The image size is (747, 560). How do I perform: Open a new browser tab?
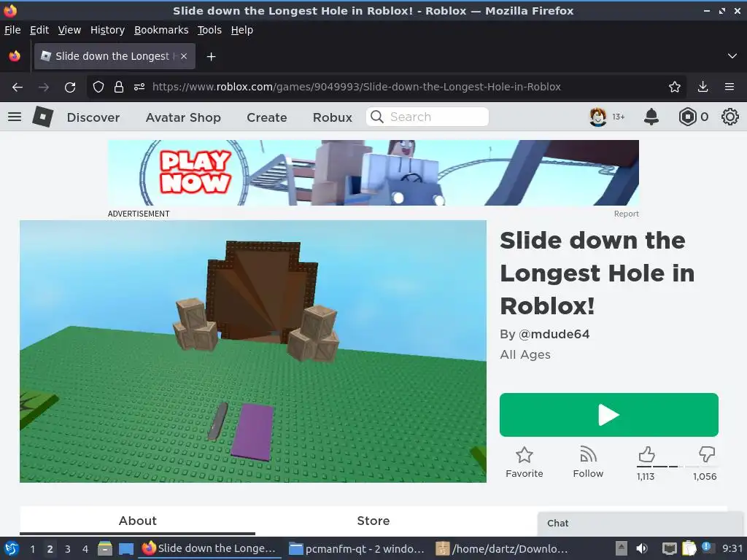(x=211, y=57)
